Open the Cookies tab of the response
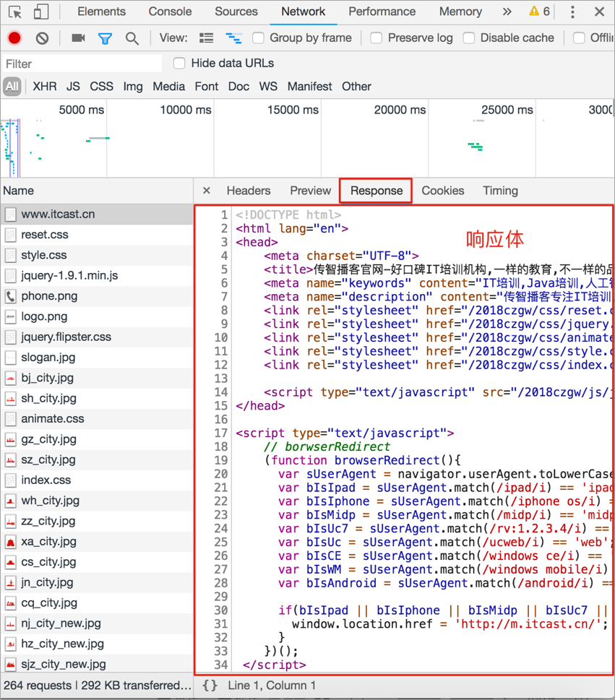615x700 pixels. point(442,191)
